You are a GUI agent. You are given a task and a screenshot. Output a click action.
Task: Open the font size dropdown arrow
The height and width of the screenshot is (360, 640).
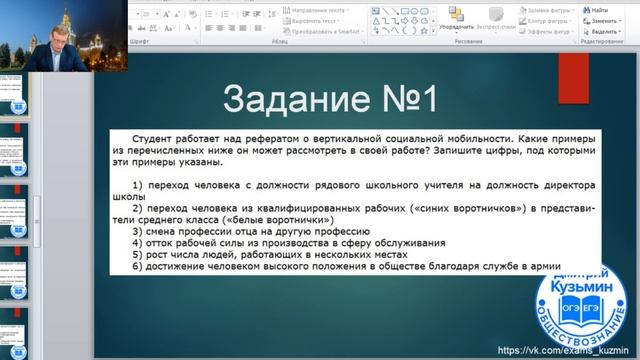pyautogui.click(x=157, y=14)
